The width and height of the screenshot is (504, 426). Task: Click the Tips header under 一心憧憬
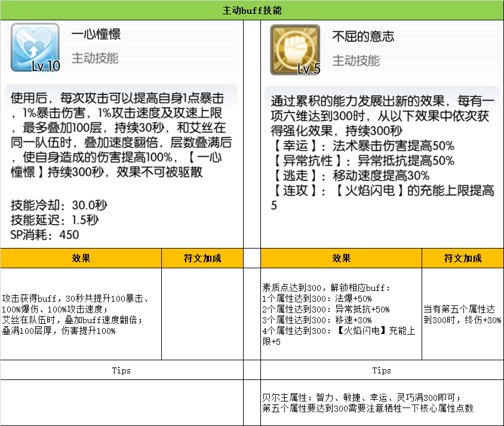pos(121,370)
